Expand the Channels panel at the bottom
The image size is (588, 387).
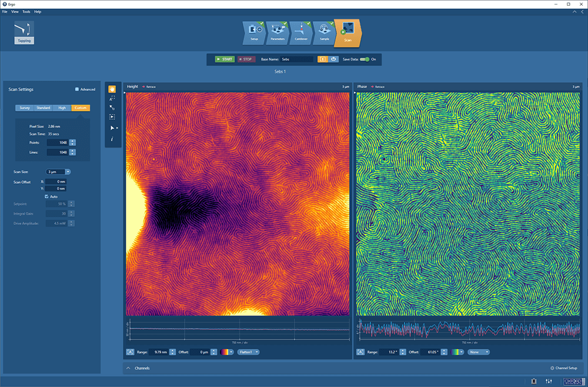[x=128, y=368]
